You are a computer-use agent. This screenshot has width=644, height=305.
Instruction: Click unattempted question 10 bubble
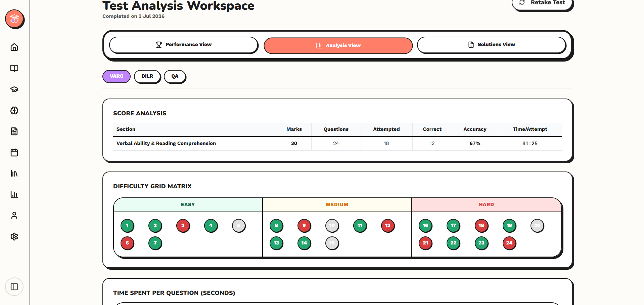(x=332, y=226)
